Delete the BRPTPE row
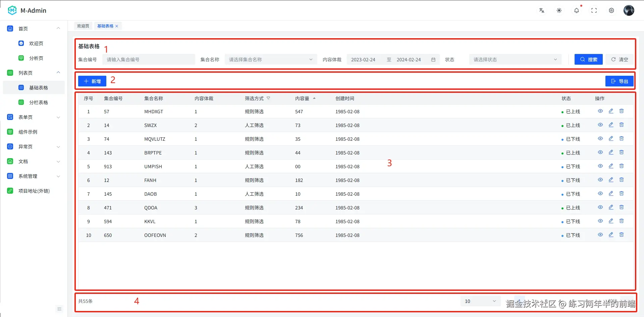Image resolution: width=644 pixels, height=317 pixels. tap(622, 152)
